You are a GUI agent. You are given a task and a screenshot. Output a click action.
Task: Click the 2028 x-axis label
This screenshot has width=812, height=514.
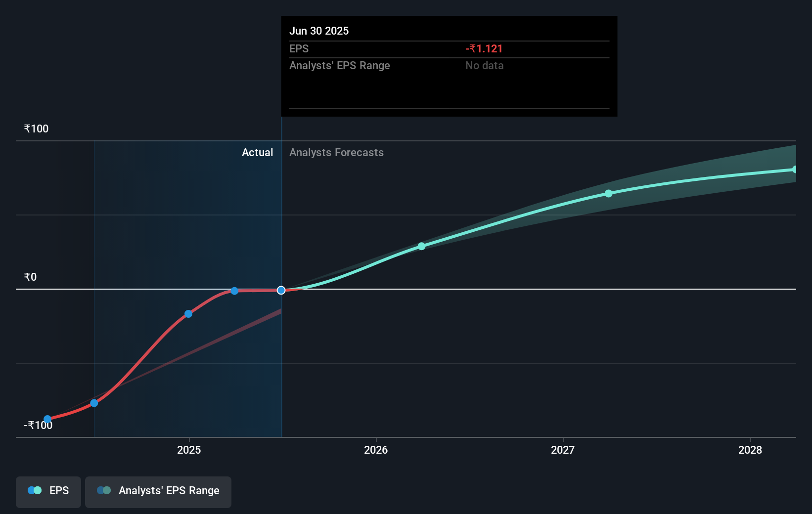coord(750,450)
